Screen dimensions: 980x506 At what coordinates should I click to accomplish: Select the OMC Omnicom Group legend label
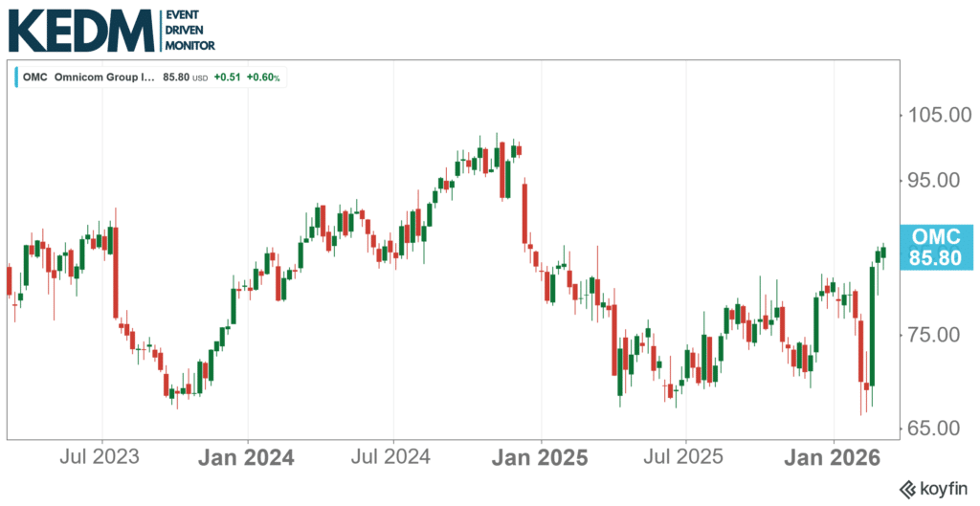coord(88,77)
